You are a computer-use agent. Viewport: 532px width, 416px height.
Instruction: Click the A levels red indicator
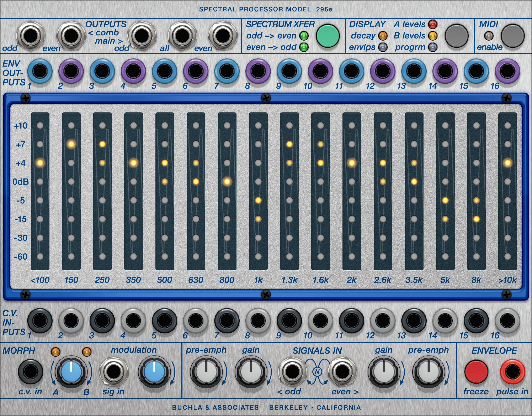tap(433, 24)
